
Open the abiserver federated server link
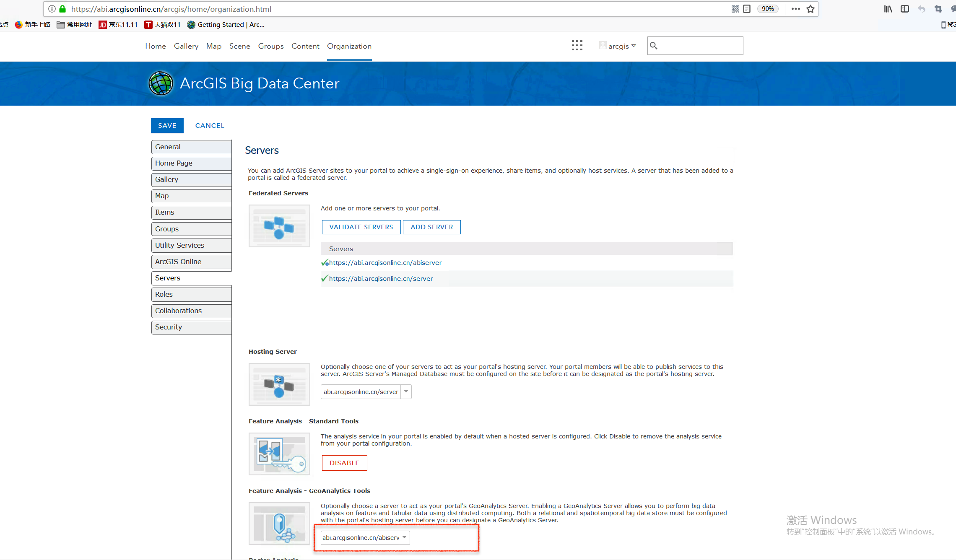pos(385,262)
